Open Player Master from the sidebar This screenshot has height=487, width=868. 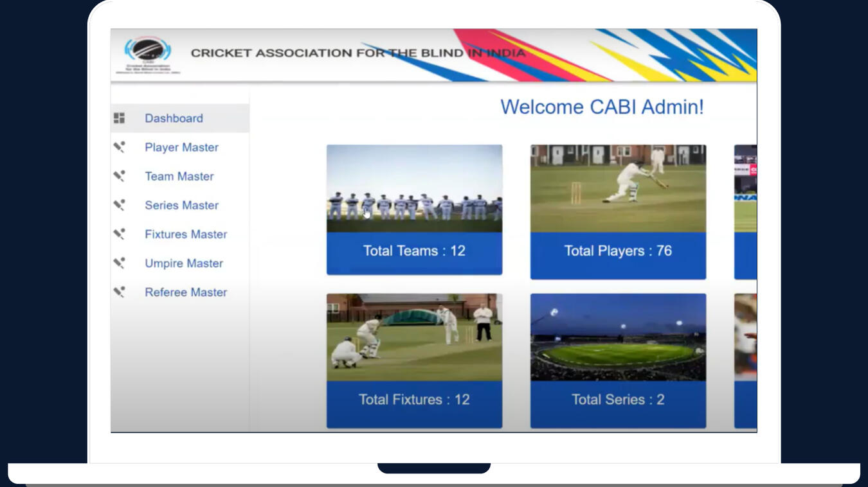[181, 147]
